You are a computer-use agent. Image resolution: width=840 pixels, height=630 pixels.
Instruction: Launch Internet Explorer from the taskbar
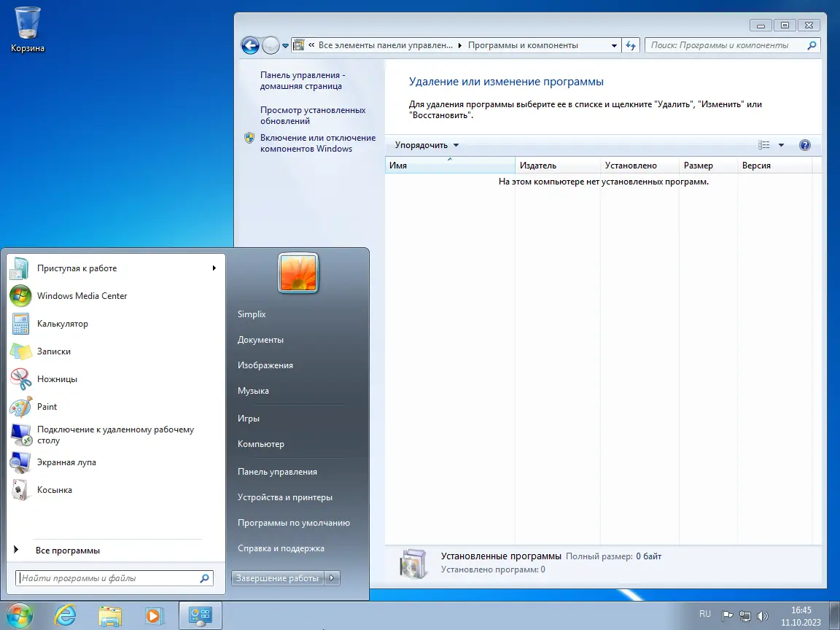[66, 615]
